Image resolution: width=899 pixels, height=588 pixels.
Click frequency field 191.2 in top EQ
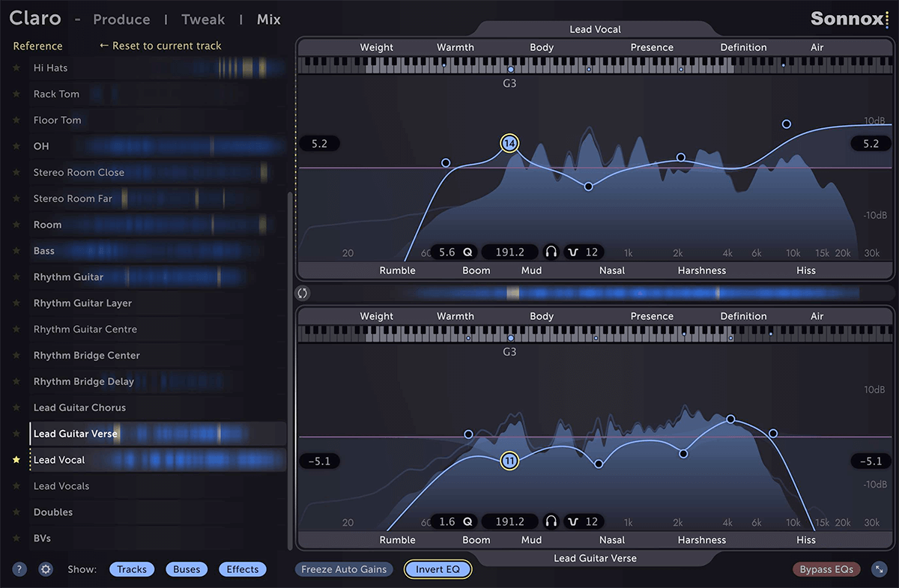510,252
